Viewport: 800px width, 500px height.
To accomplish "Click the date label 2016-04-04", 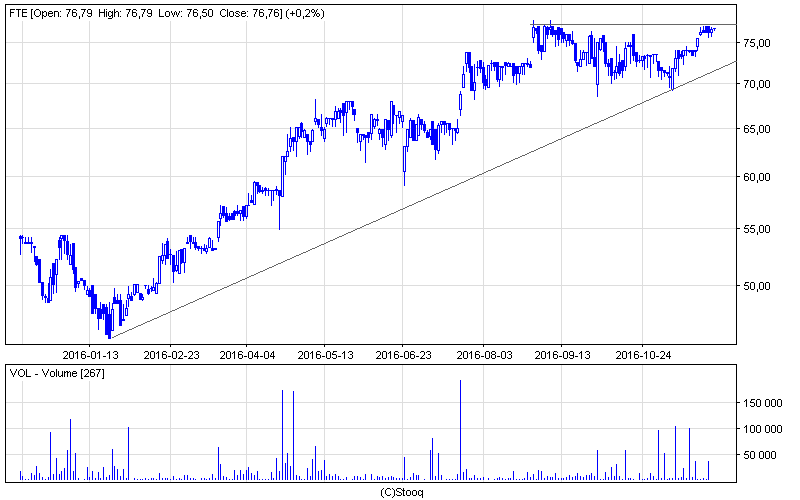I will click(x=247, y=355).
